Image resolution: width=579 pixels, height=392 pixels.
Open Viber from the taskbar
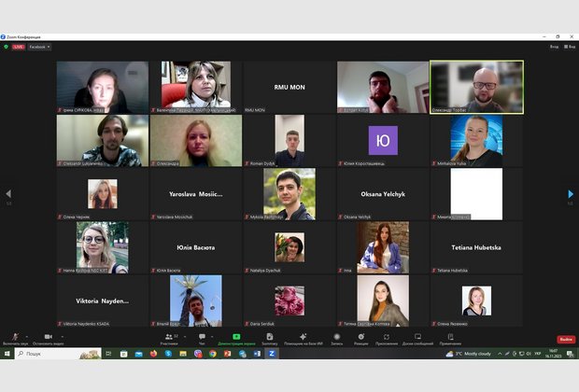tap(198, 354)
